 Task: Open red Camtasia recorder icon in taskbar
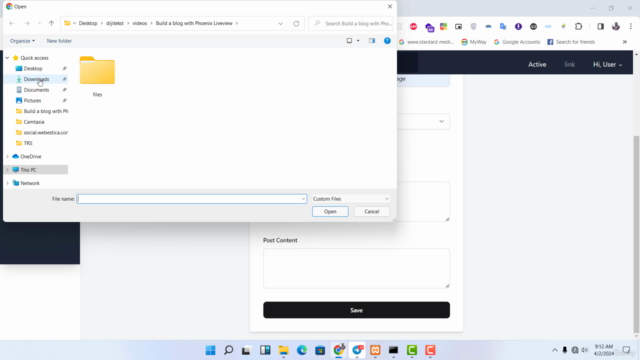point(430,350)
